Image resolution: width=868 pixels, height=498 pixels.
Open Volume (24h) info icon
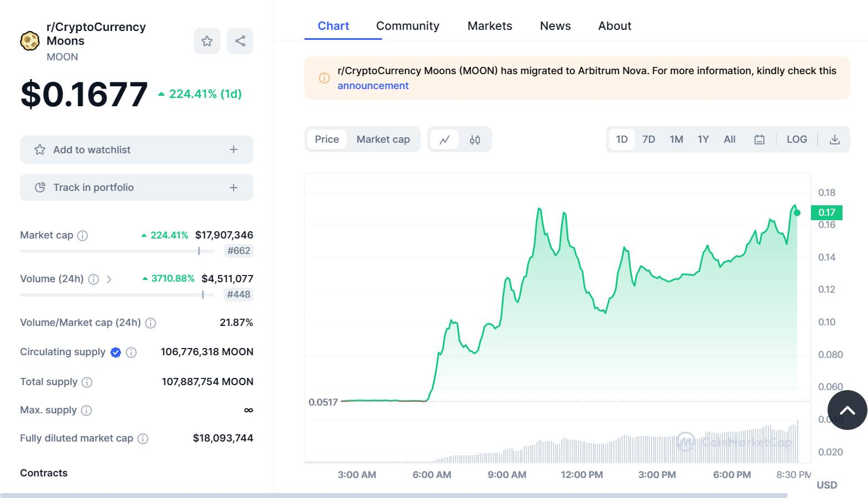point(94,279)
